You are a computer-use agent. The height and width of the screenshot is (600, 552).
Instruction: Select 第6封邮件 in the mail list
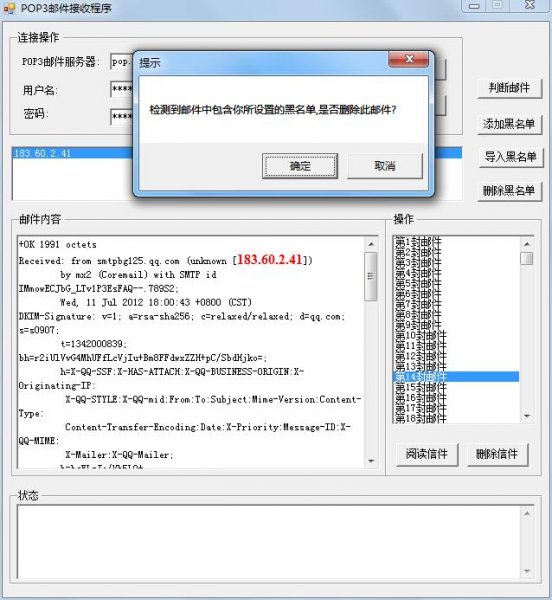[418, 294]
